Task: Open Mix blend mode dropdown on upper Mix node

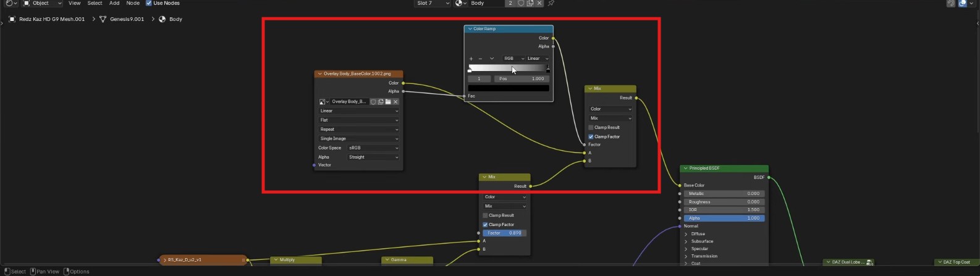Action: pos(610,119)
